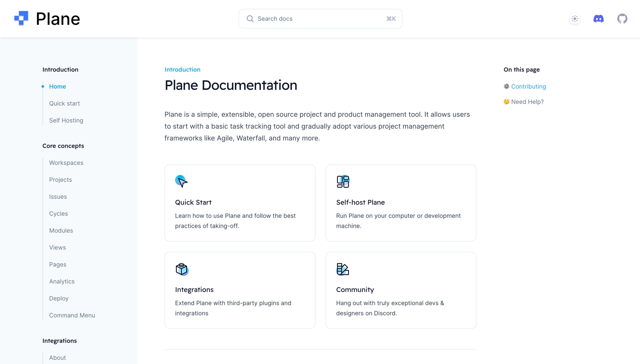Click 'Run Plane on your computer' description

398,221
